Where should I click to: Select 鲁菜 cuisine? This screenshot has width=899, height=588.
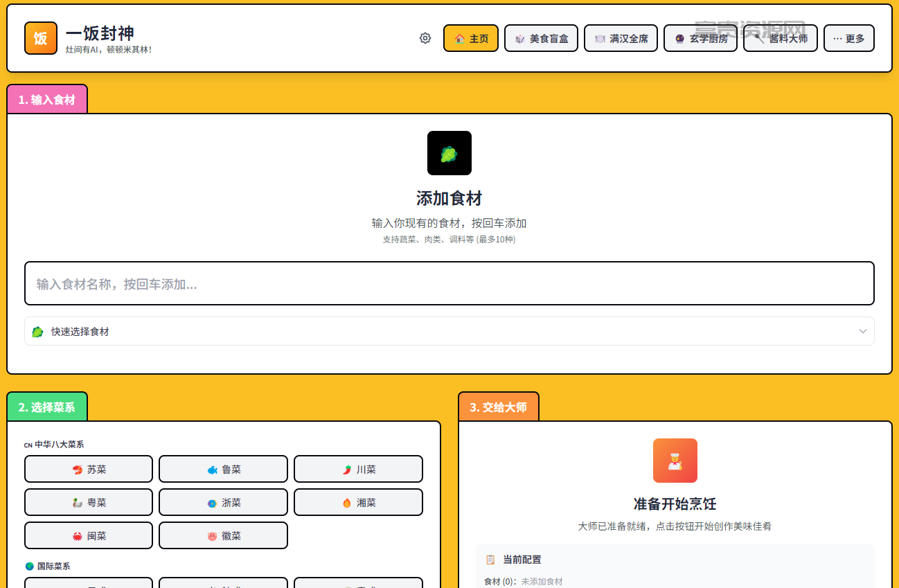[x=223, y=469]
